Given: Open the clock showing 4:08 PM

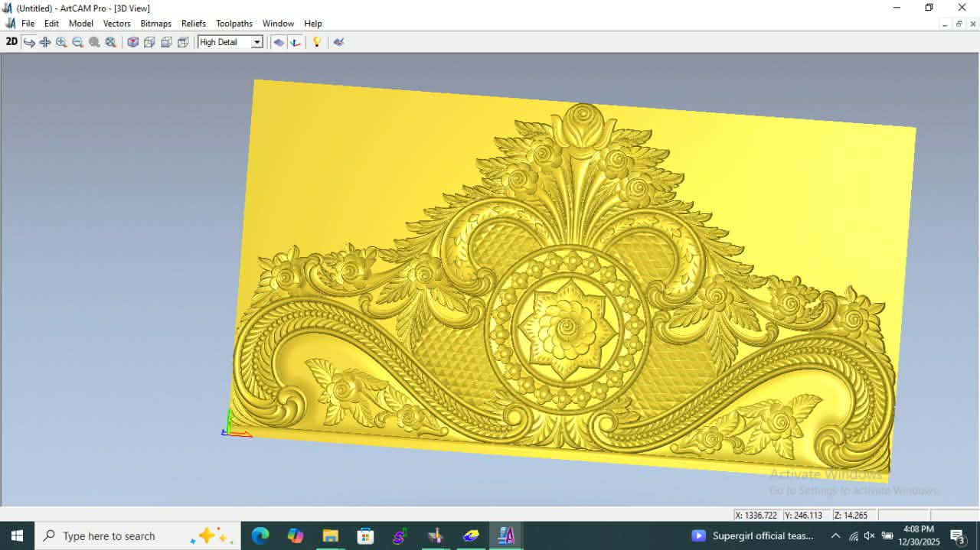Looking at the screenshot, I should tap(918, 535).
